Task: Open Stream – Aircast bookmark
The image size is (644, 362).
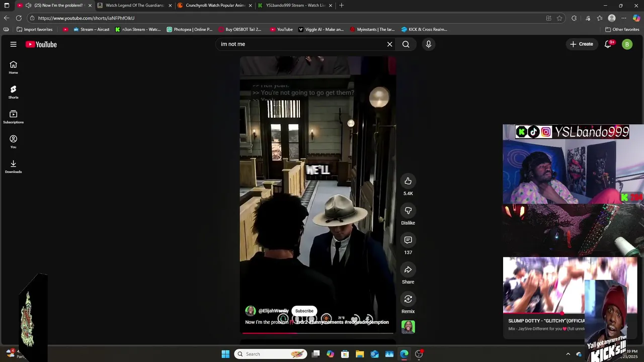Action: (91, 29)
